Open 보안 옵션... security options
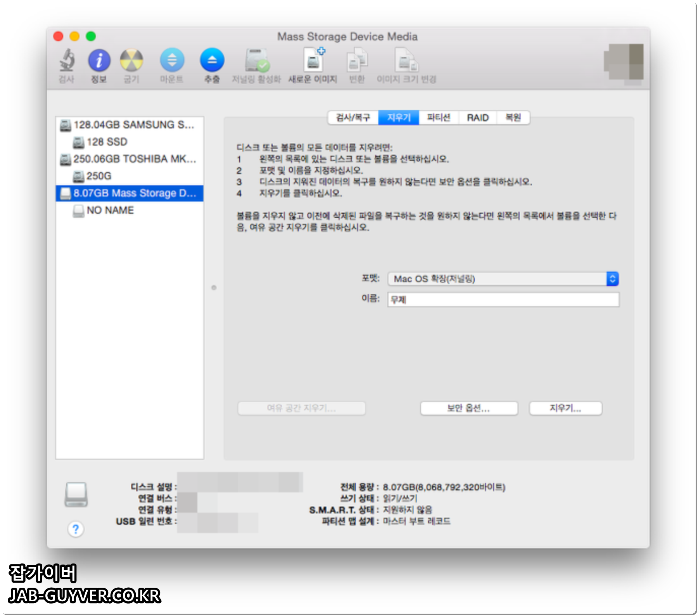This screenshot has width=698, height=616. (468, 408)
